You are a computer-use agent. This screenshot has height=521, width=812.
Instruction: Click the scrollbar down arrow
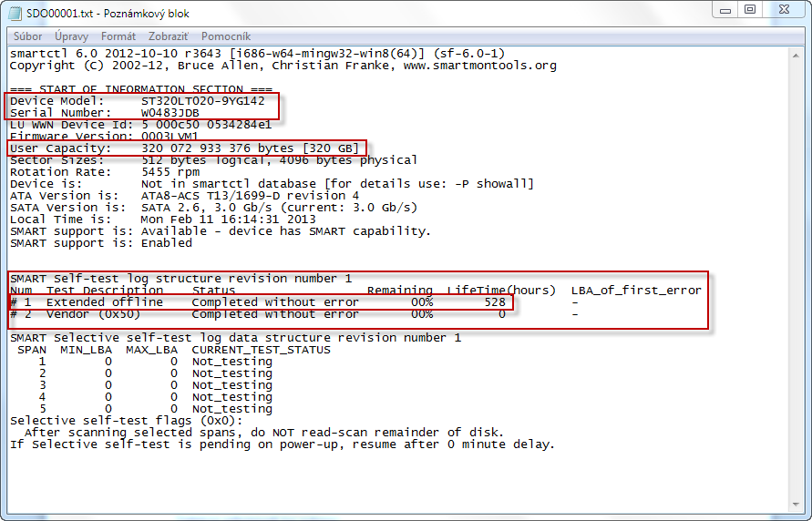(796, 505)
